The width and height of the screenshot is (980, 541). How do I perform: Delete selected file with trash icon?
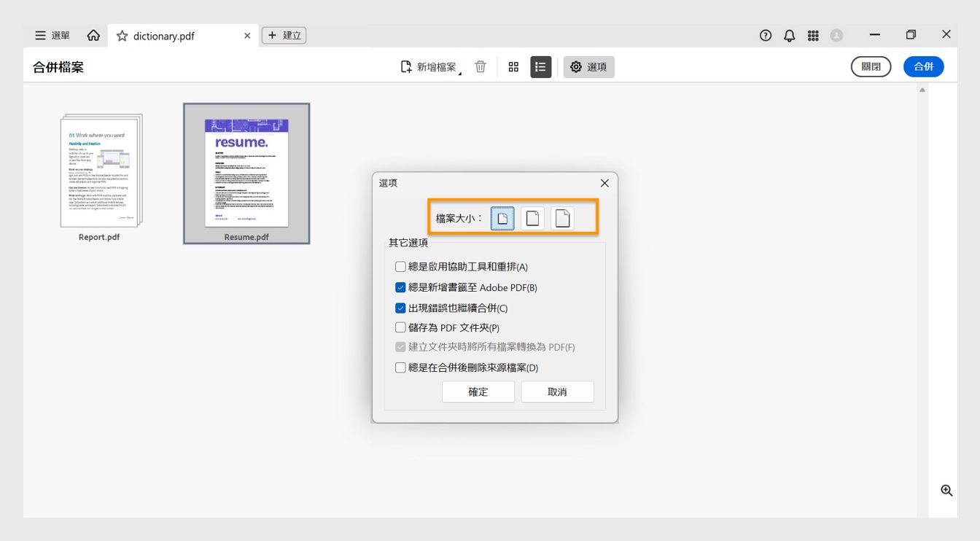point(481,67)
